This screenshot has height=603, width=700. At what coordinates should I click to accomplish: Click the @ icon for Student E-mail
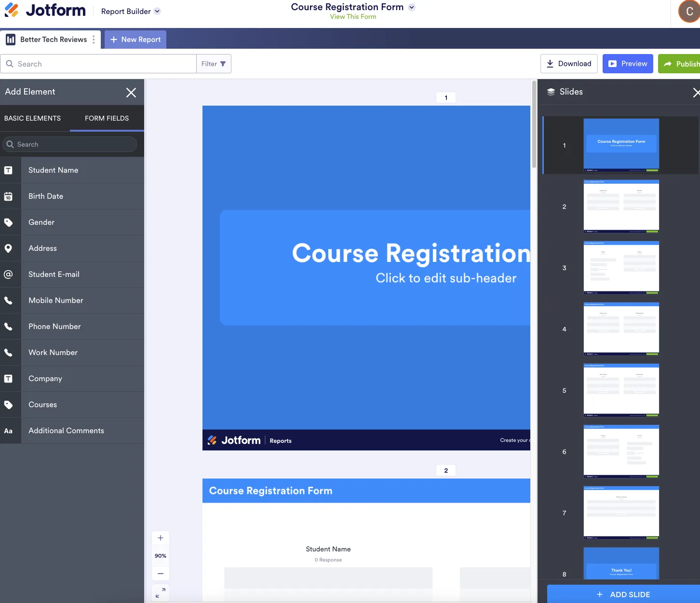pyautogui.click(x=8, y=274)
